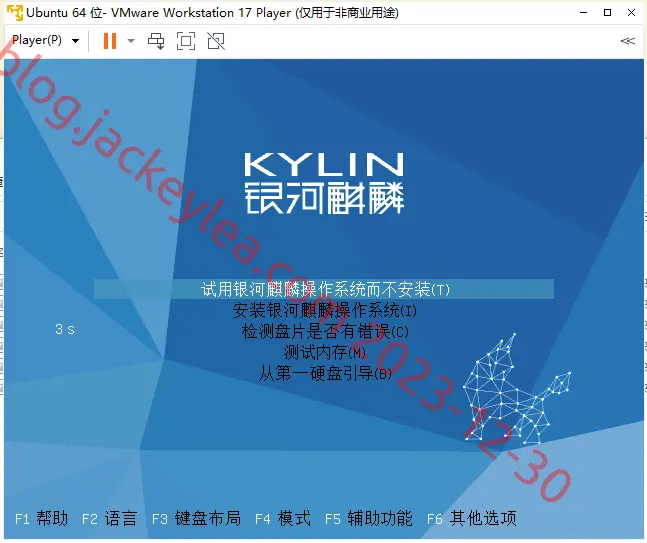
Task: Click Send Ctrl+Alt+Del icon
Action: tap(156, 41)
